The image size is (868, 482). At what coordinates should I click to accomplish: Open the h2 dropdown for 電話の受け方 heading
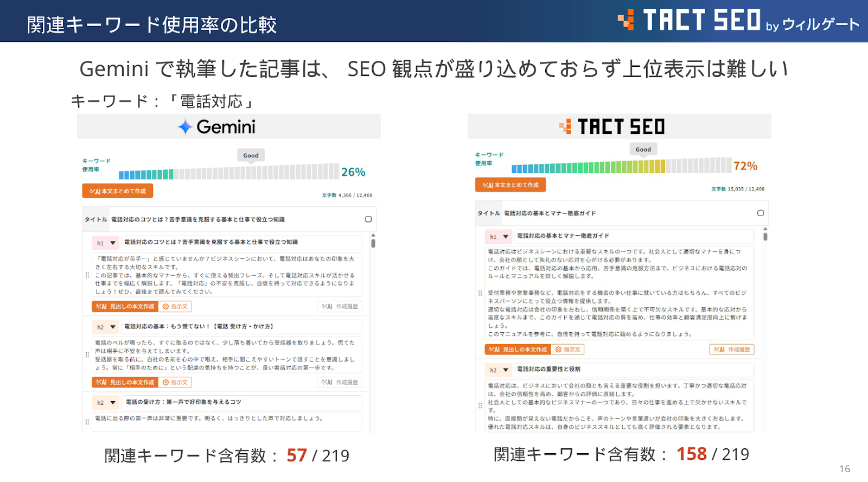click(x=113, y=403)
